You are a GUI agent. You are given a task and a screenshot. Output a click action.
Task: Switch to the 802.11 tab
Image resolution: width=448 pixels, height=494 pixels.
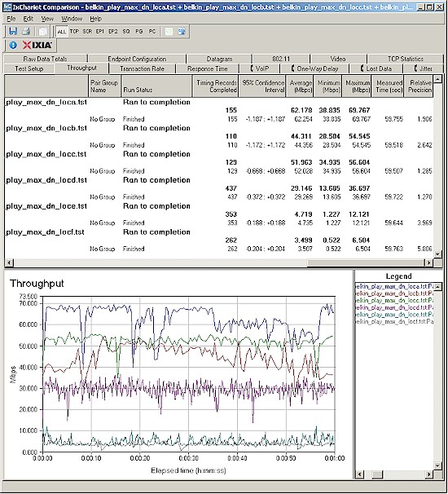click(281, 59)
